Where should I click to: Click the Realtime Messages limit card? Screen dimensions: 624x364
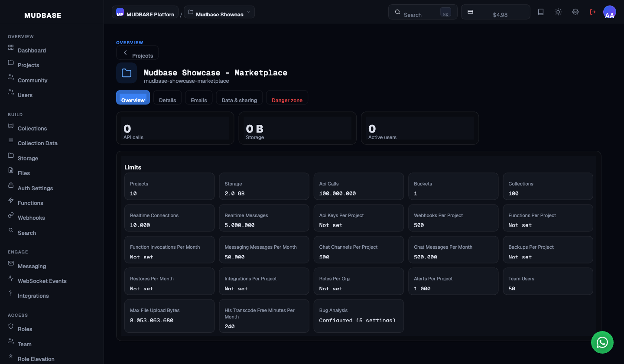coord(264,218)
